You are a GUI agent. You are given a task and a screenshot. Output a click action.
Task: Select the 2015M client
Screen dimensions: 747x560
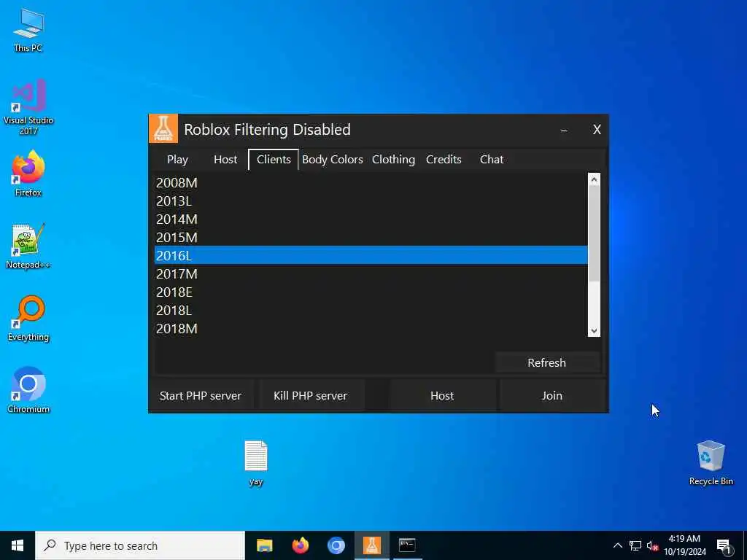pos(371,237)
